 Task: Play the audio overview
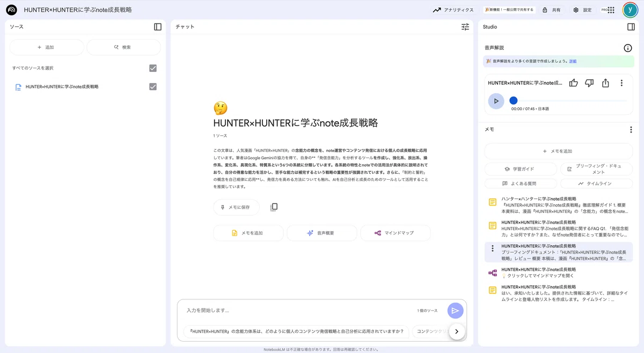click(496, 101)
